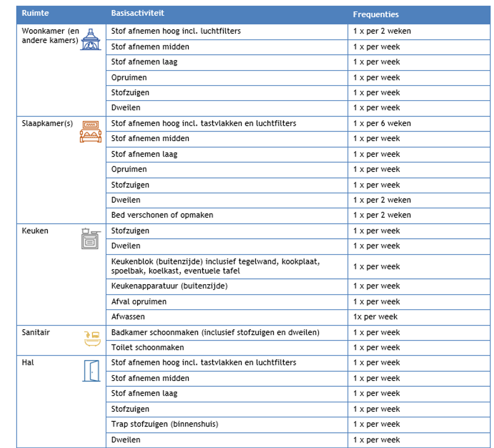Select the 'Trap stofzuigen (binnenshuis)' cell
The image size is (494, 448).
click(165, 424)
